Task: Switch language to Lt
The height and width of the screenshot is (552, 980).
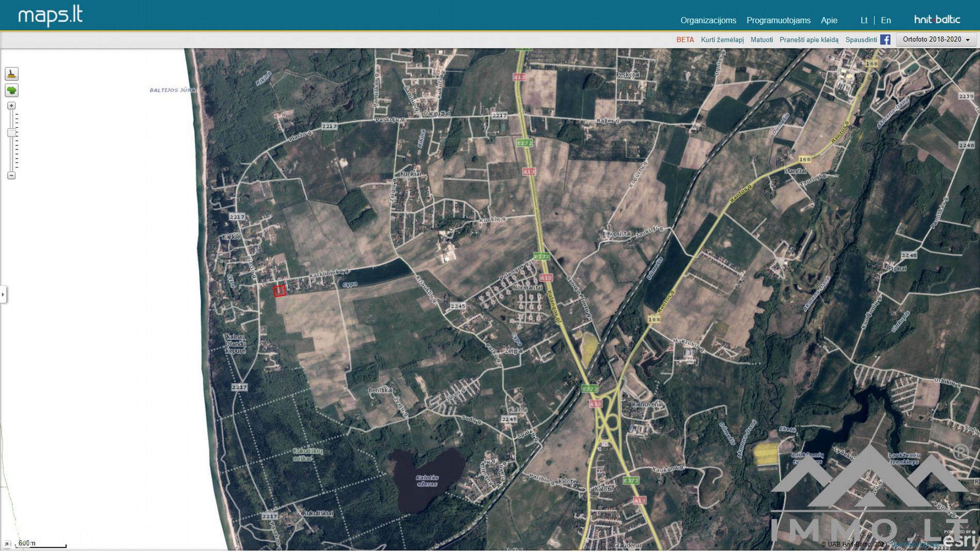Action: click(864, 21)
